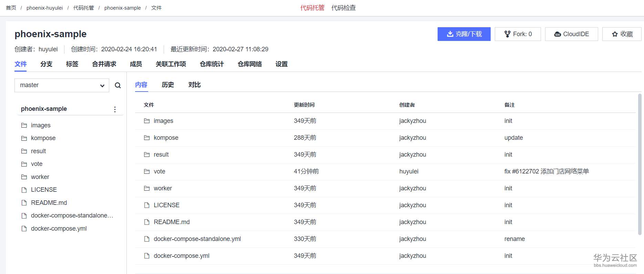Click the 'update' note in the kompose row
Image resolution: width=644 pixels, height=274 pixels.
pos(514,138)
